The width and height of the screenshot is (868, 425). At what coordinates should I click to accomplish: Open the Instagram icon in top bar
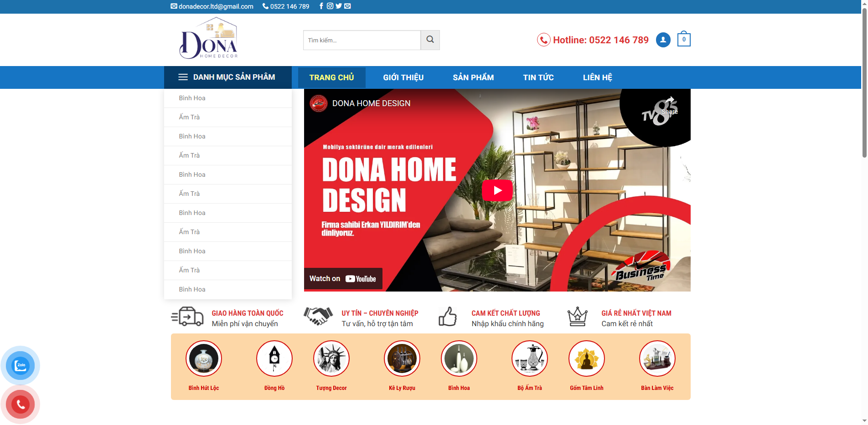(330, 6)
